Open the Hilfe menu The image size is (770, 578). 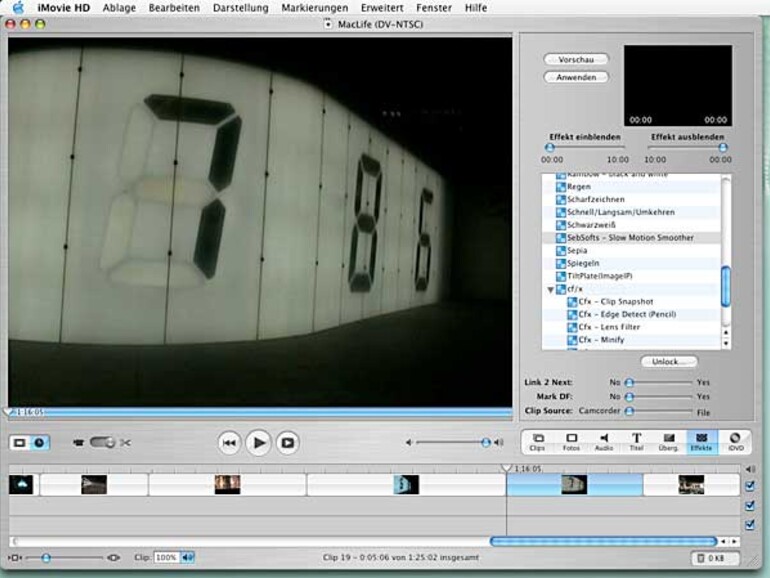[476, 8]
